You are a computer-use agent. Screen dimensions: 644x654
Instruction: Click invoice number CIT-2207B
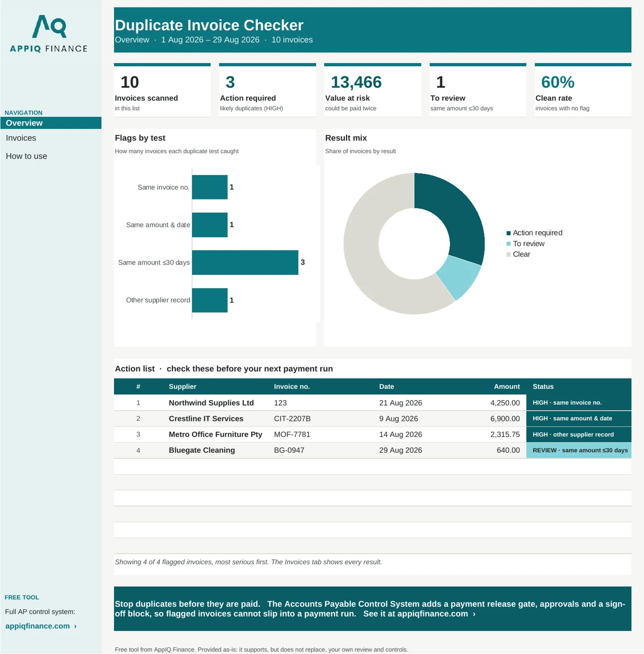293,419
